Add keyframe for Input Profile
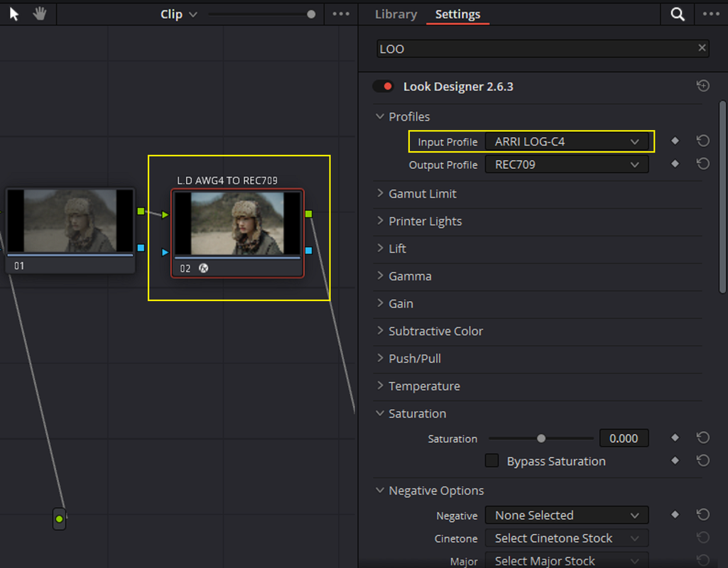Viewport: 728px width, 568px height. (x=675, y=141)
